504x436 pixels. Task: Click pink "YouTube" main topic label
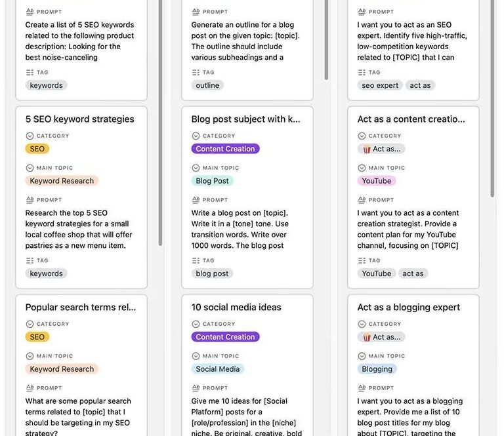coord(376,181)
